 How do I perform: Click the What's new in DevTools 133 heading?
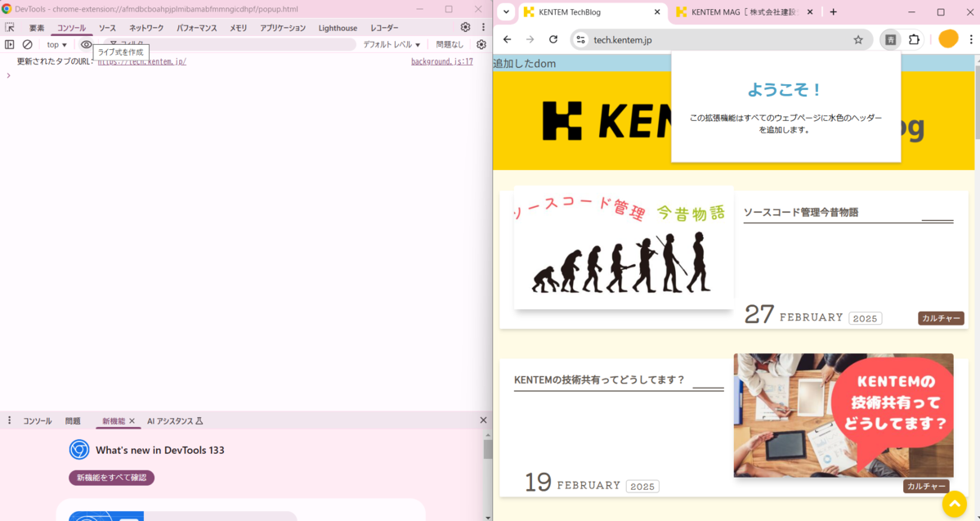(x=160, y=450)
